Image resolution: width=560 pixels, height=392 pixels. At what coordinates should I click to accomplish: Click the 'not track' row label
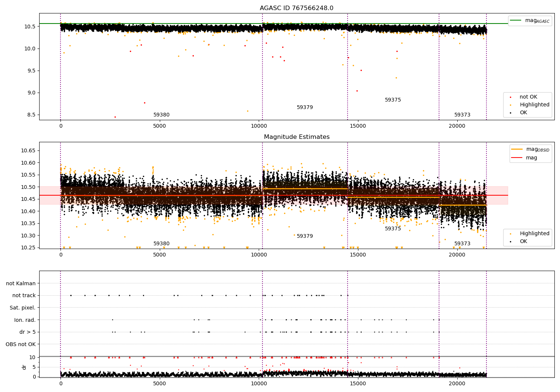(24, 295)
